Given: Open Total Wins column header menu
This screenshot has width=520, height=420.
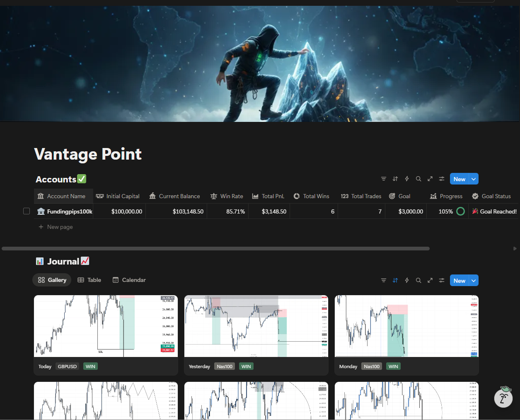Looking at the screenshot, I should [x=314, y=196].
